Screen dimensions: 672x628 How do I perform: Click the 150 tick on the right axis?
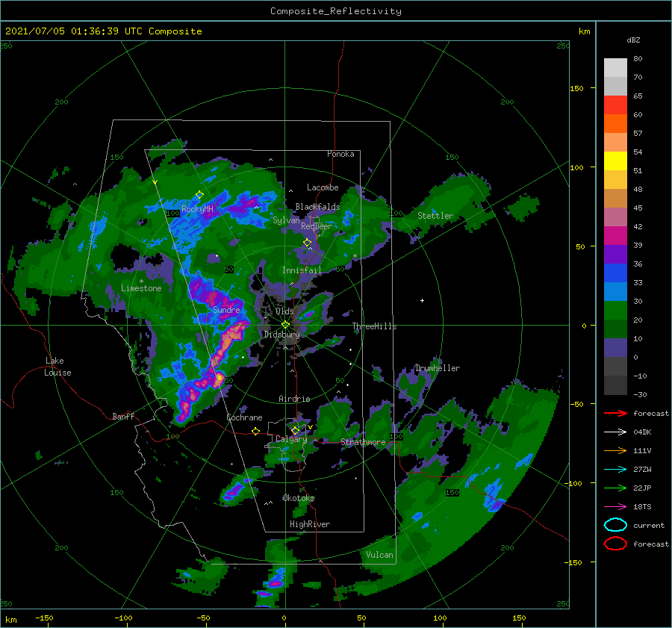point(576,88)
